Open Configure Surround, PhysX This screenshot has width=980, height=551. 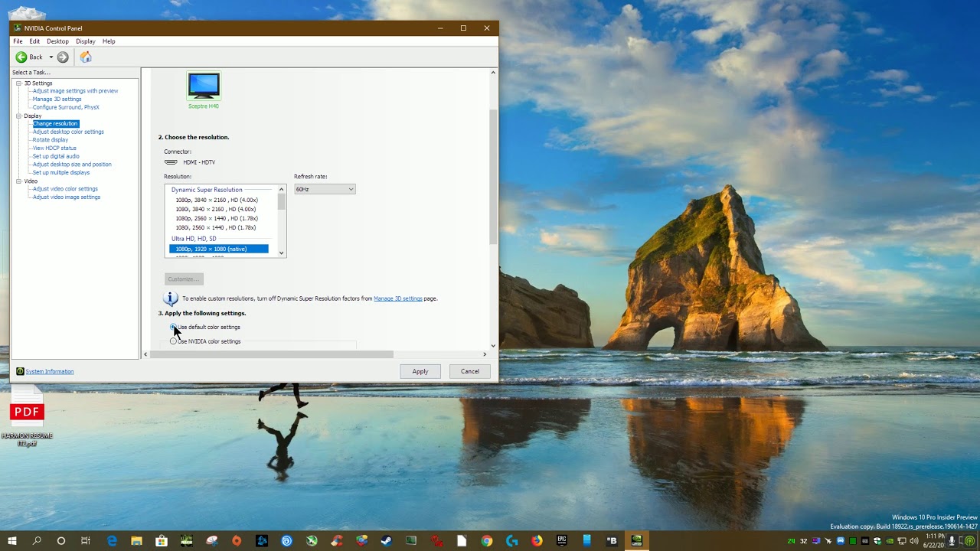66,107
